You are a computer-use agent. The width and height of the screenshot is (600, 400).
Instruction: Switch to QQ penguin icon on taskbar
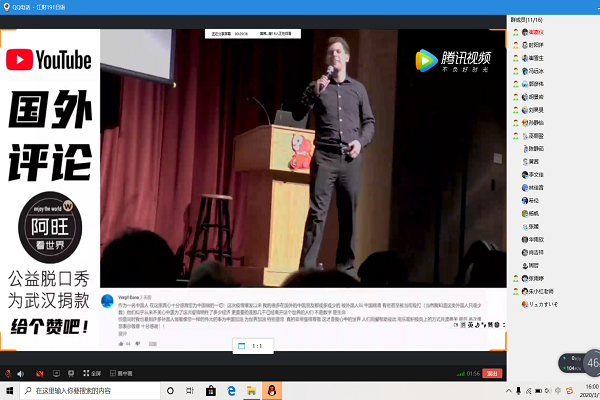click(272, 391)
